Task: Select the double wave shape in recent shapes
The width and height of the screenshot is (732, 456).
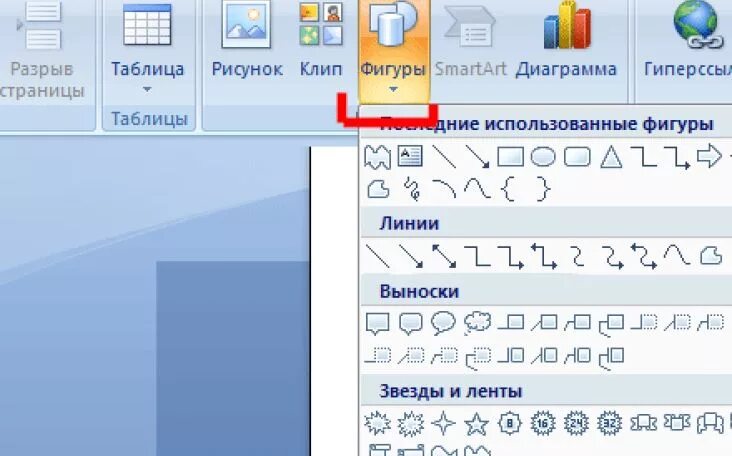Action: (377, 157)
